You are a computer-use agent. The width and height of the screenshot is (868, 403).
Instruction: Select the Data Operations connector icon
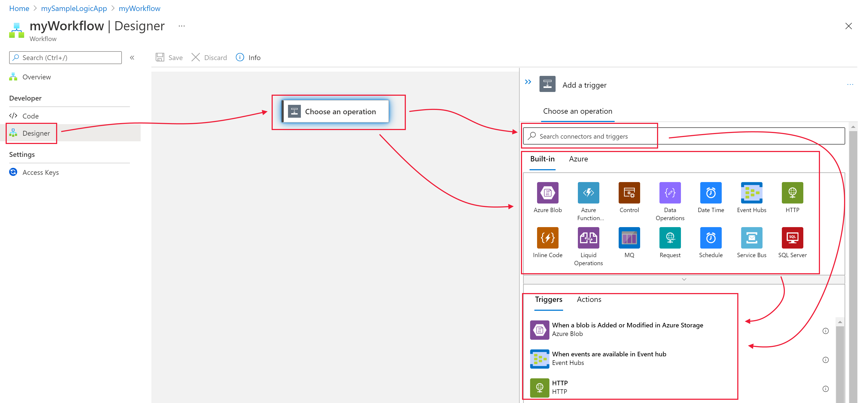(670, 193)
